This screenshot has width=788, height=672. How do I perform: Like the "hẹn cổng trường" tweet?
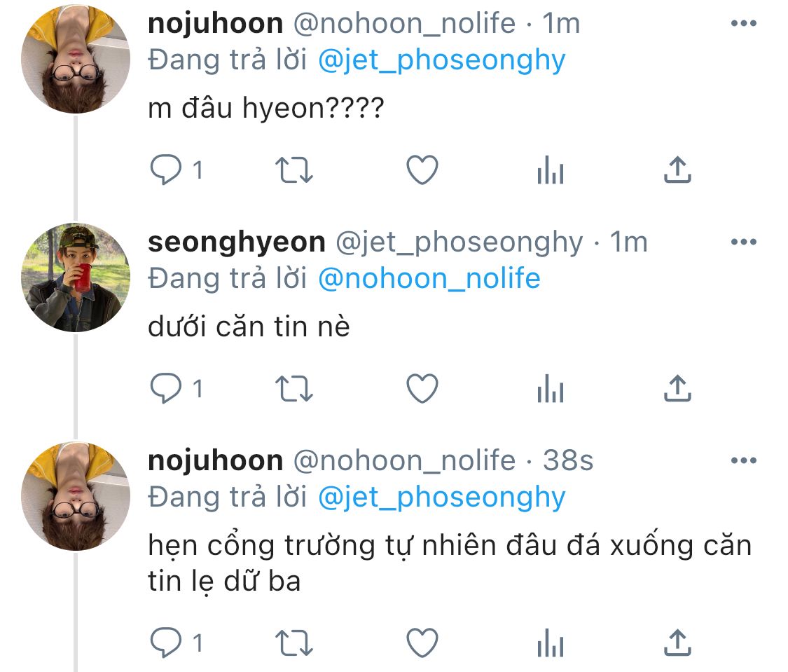[x=422, y=643]
